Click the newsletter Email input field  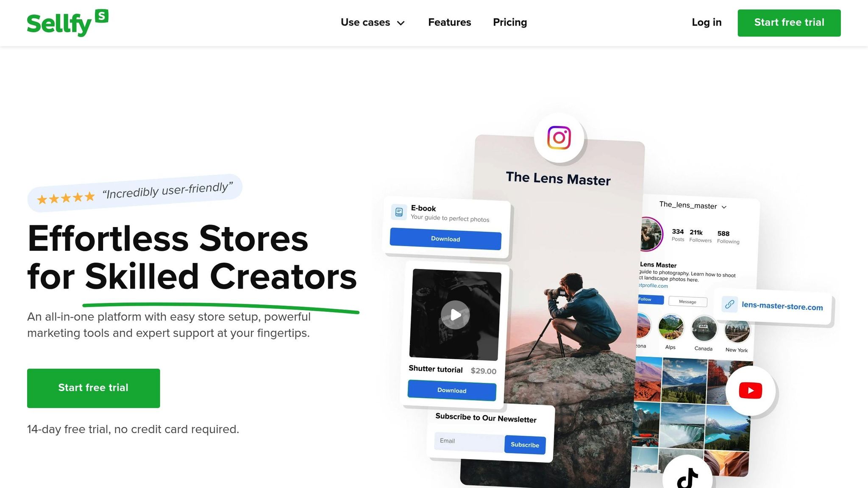click(x=469, y=441)
